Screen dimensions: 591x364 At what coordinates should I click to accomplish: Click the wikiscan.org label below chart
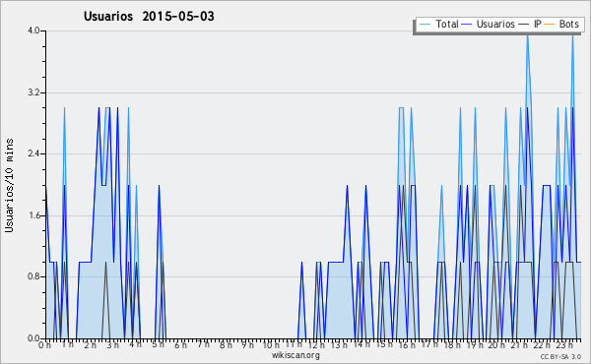point(295,355)
